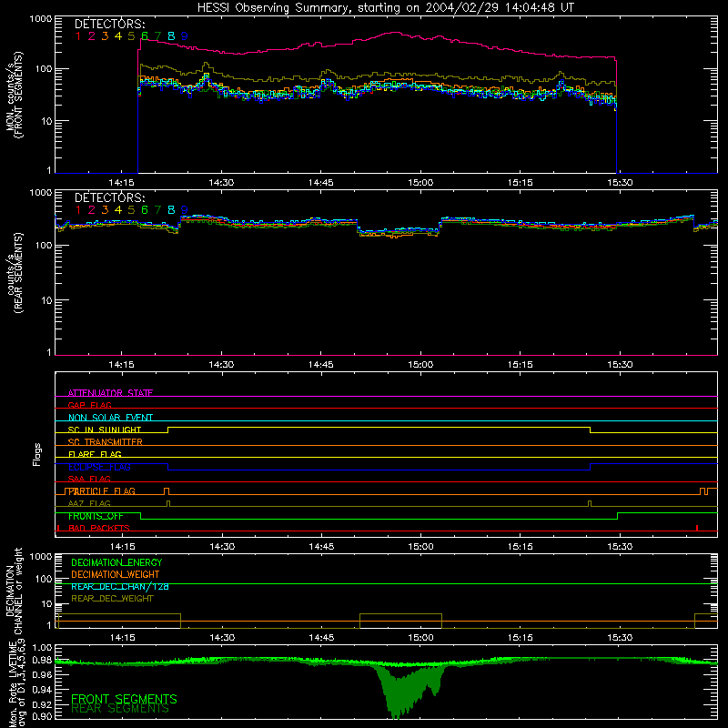The height and width of the screenshot is (728, 728).
Task: Click the MON. counts/s (FRONT SEGMENTS) axis title
Action: [x=15, y=96]
